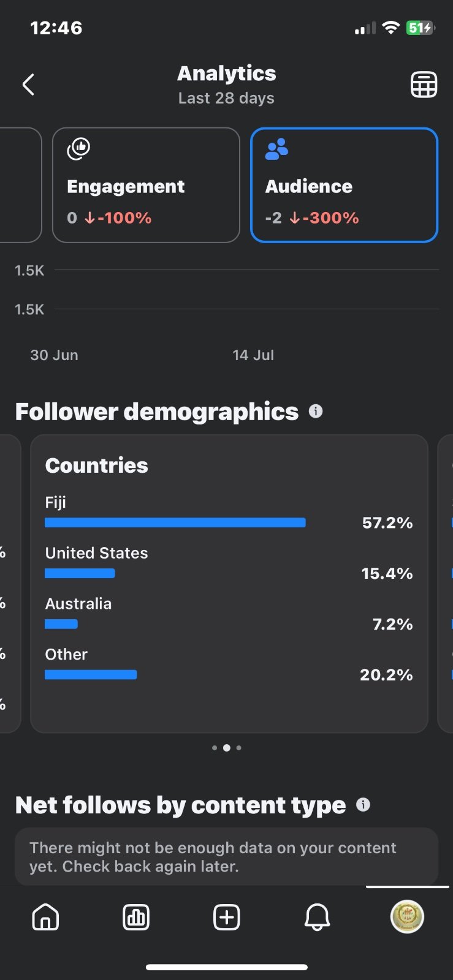Viewport: 453px width, 980px height.
Task: Tap the Countries demographics card title
Action: (96, 466)
